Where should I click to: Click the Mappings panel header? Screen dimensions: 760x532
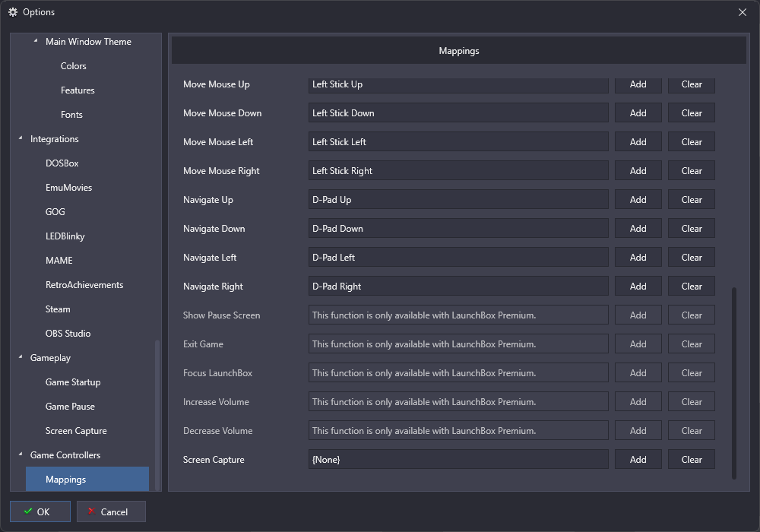pyautogui.click(x=458, y=51)
